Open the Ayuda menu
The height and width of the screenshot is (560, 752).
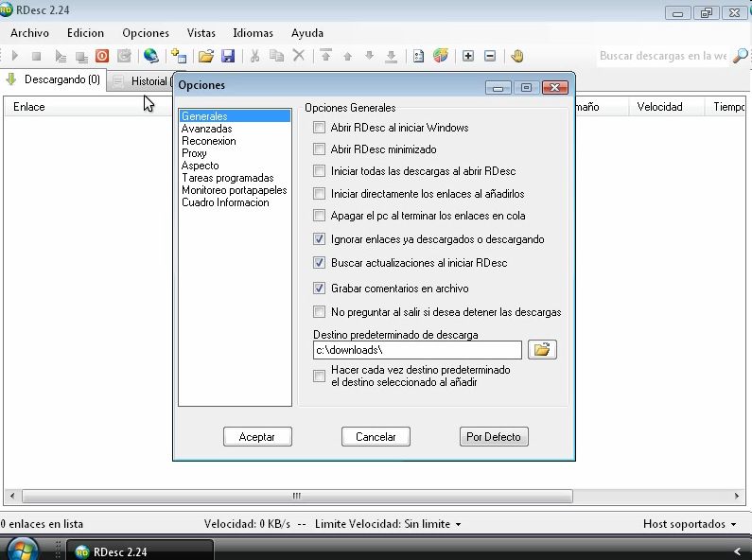tap(306, 33)
